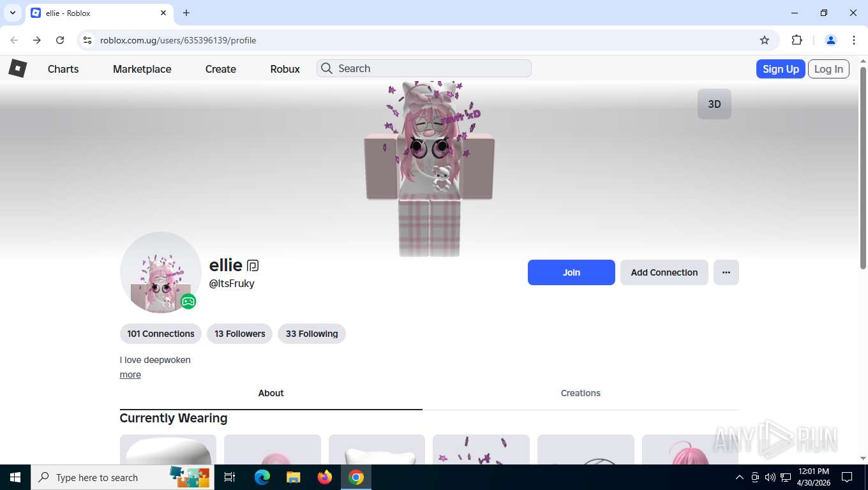868x490 pixels.
Task: Open a new browser tab
Action: click(x=186, y=13)
